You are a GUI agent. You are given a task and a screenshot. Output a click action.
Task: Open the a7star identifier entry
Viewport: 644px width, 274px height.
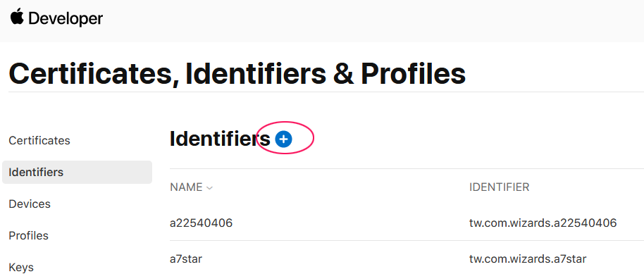pos(186,259)
